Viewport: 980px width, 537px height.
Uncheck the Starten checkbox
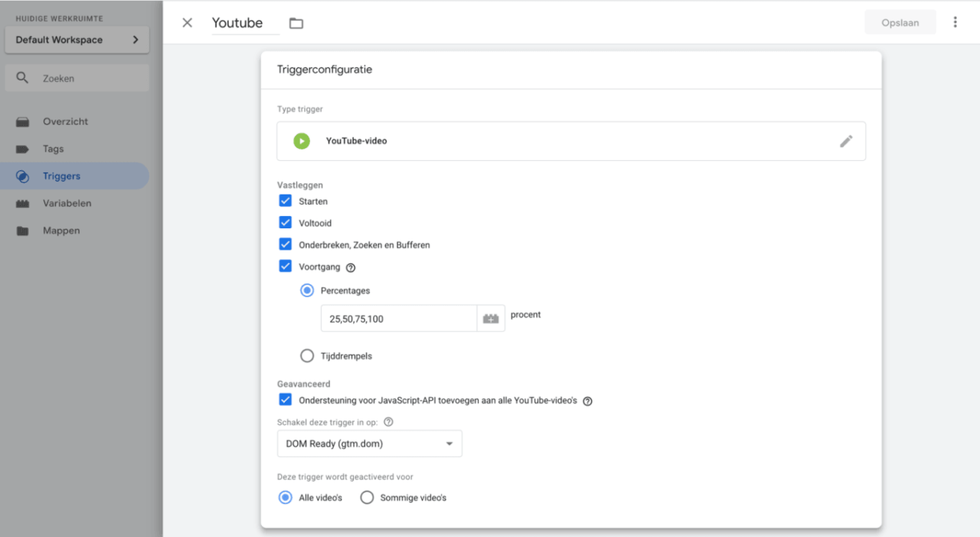coord(285,200)
